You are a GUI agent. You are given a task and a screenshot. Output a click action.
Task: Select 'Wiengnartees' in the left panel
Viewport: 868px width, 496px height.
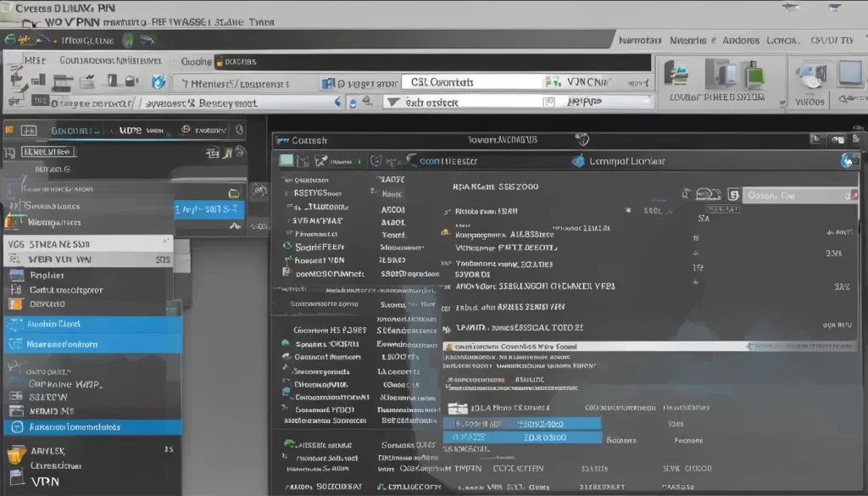tap(54, 222)
